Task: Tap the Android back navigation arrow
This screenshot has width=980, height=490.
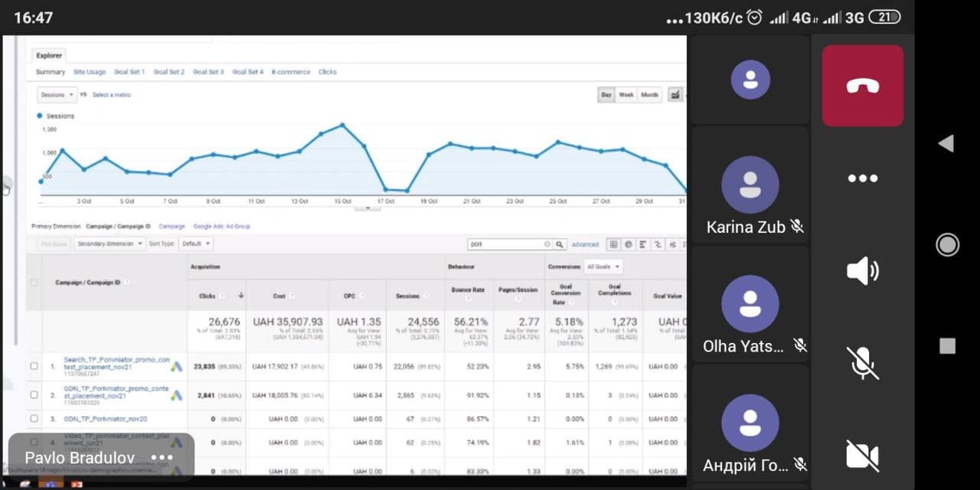Action: pos(946,143)
